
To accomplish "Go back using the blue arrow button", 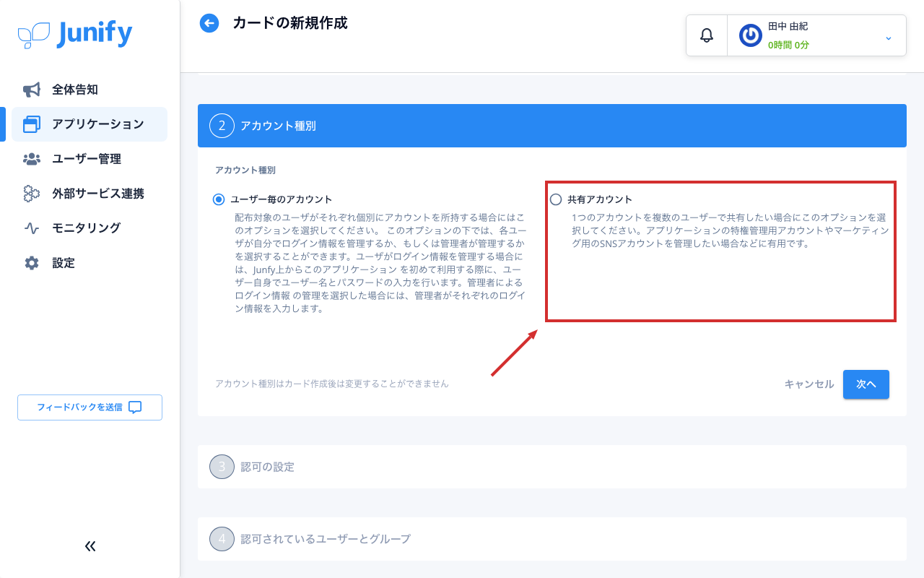I will pos(209,23).
